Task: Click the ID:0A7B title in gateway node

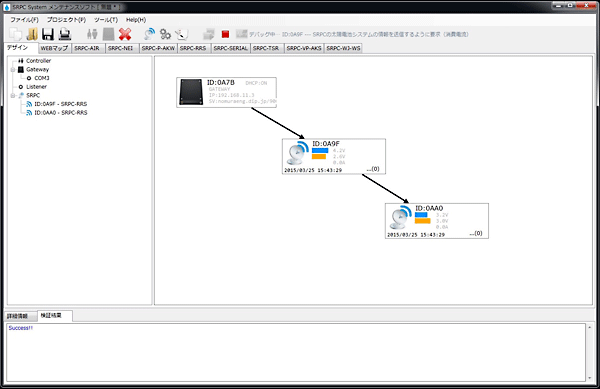Action: tap(221, 83)
